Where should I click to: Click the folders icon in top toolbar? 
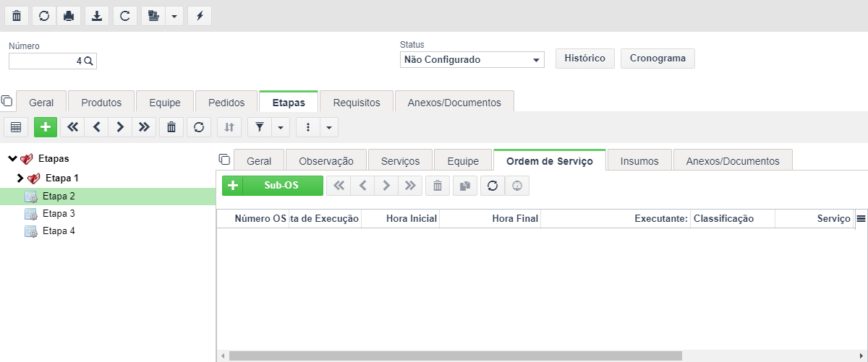point(153,15)
